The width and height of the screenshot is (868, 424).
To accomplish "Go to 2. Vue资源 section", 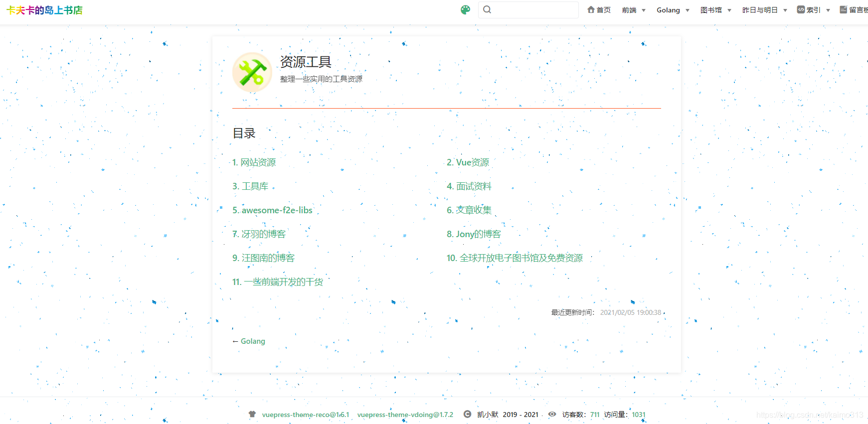I will click(x=468, y=162).
